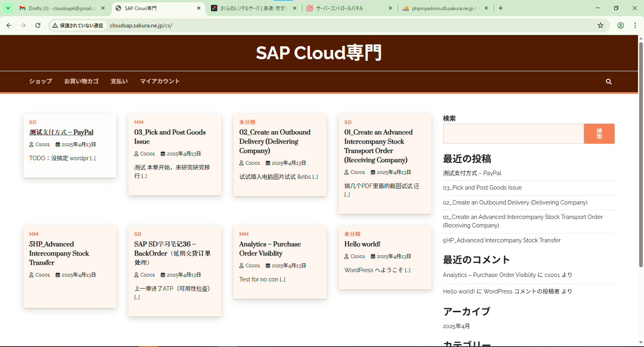Click MM category on Goods Issue card
Image resolution: width=644 pixels, height=347 pixels.
tap(139, 122)
